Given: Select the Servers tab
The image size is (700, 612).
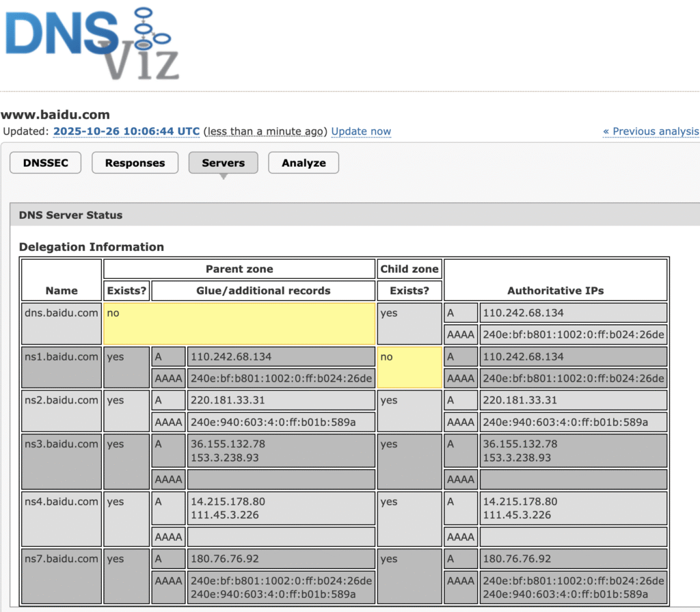Looking at the screenshot, I should tap(223, 163).
